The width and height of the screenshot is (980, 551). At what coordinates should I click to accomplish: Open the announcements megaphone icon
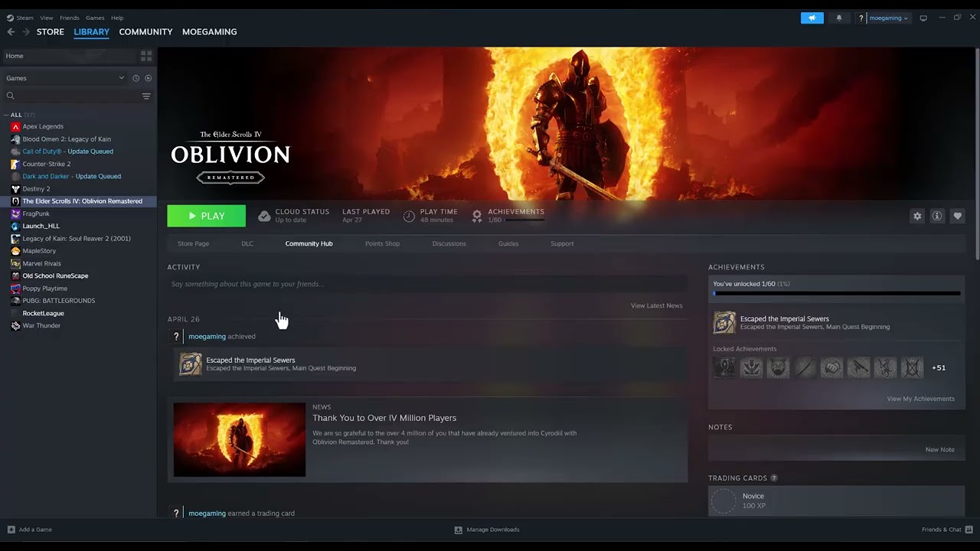coord(812,18)
